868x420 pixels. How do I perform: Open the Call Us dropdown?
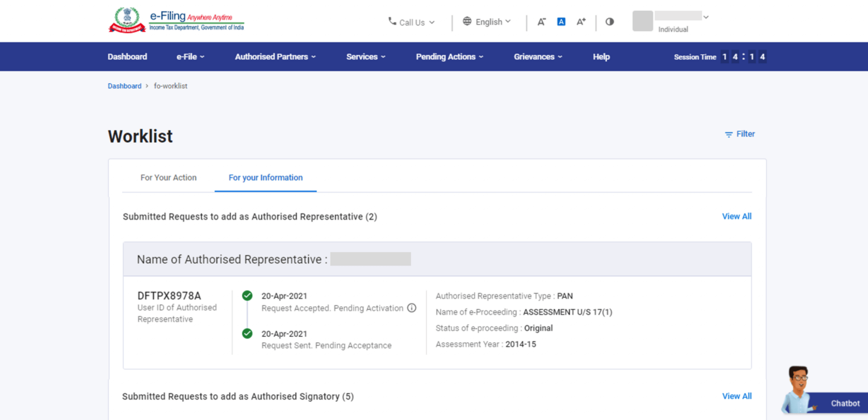433,22
